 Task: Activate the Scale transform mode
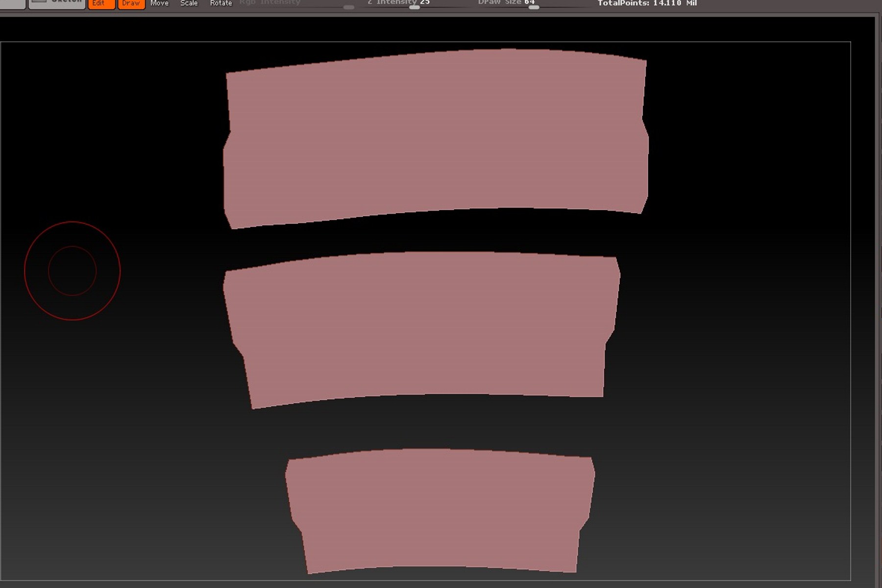[x=189, y=3]
